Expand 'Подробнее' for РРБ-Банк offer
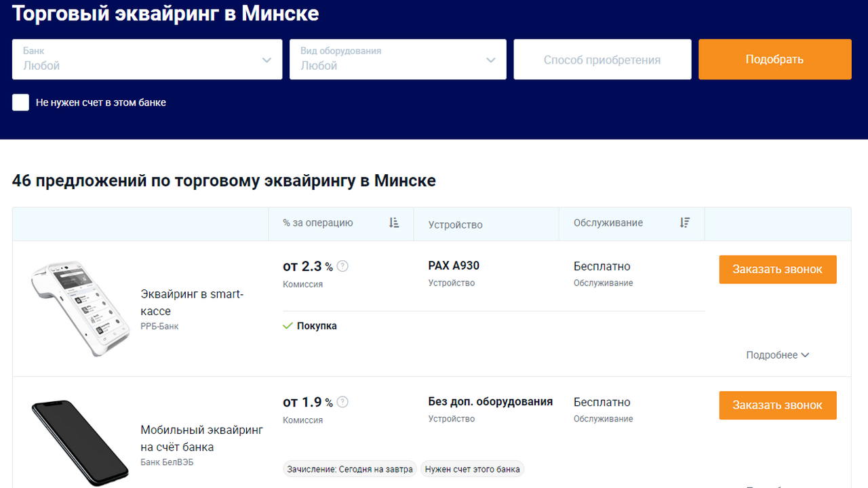The height and width of the screenshot is (488, 868). coord(777,355)
